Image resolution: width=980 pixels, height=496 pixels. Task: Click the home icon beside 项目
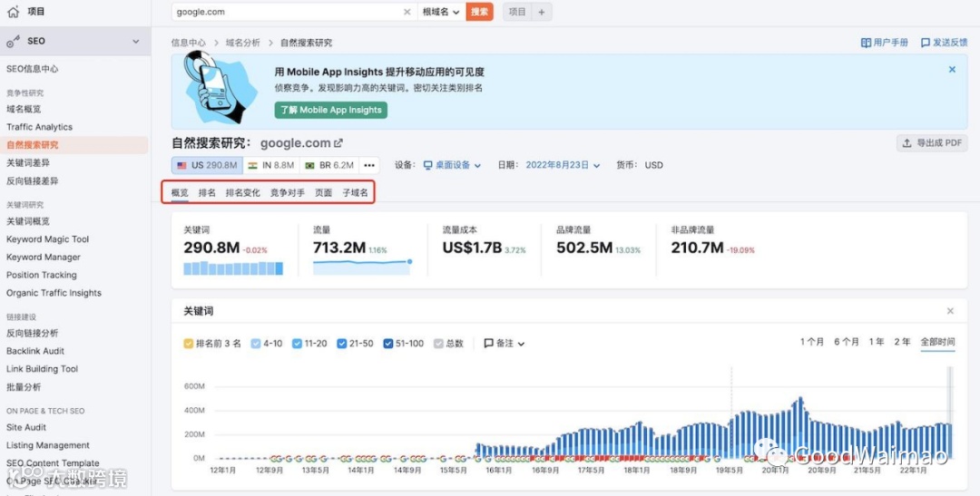[13, 12]
